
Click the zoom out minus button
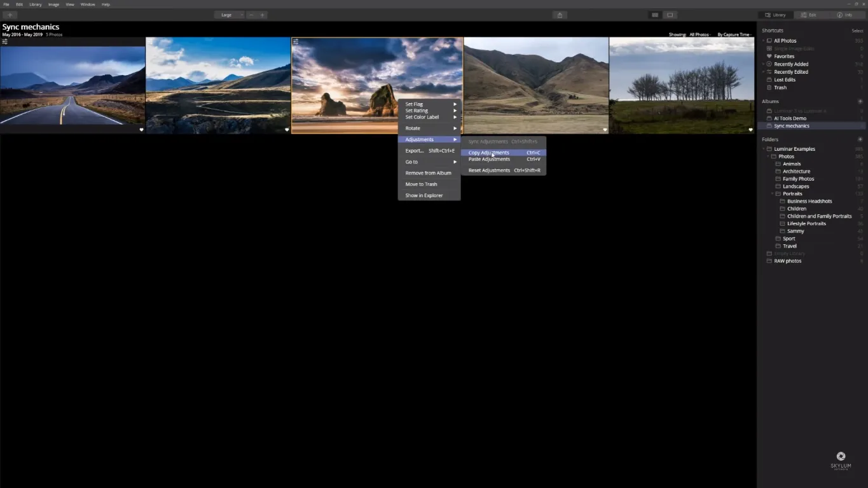251,15
